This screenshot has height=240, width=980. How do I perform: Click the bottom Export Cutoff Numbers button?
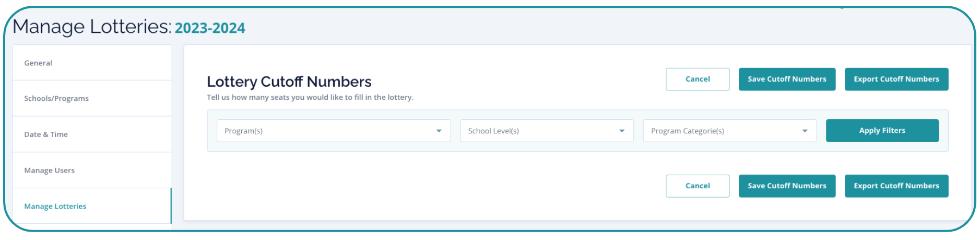pyautogui.click(x=896, y=186)
